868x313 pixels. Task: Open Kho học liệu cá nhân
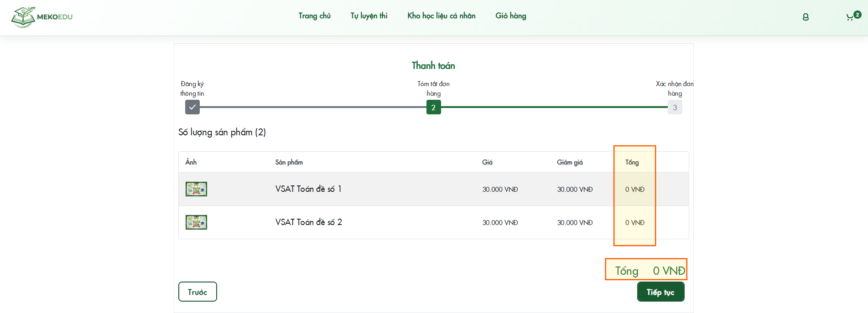441,16
